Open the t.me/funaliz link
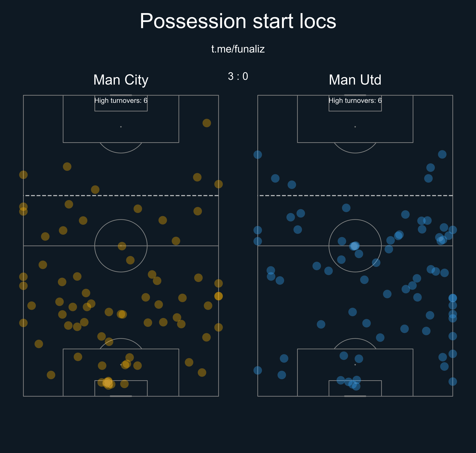476x453 pixels. click(238, 49)
